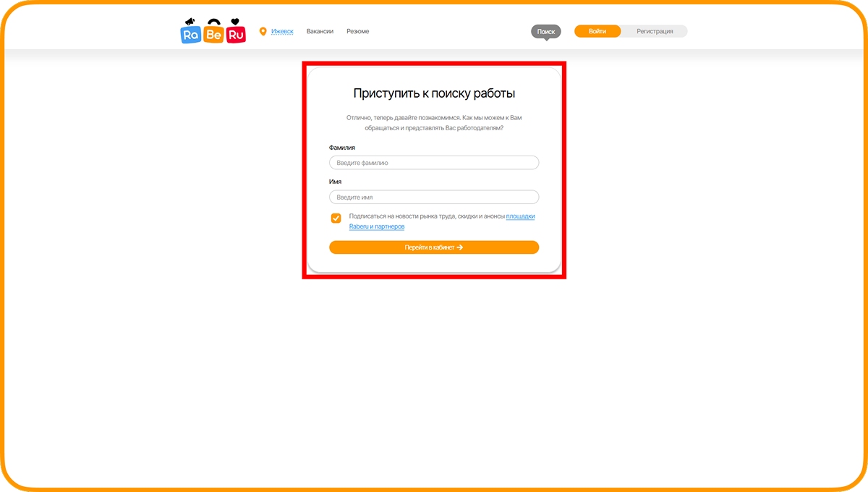
Task: Click the Приступить к поиску работы heading
Action: pos(434,93)
